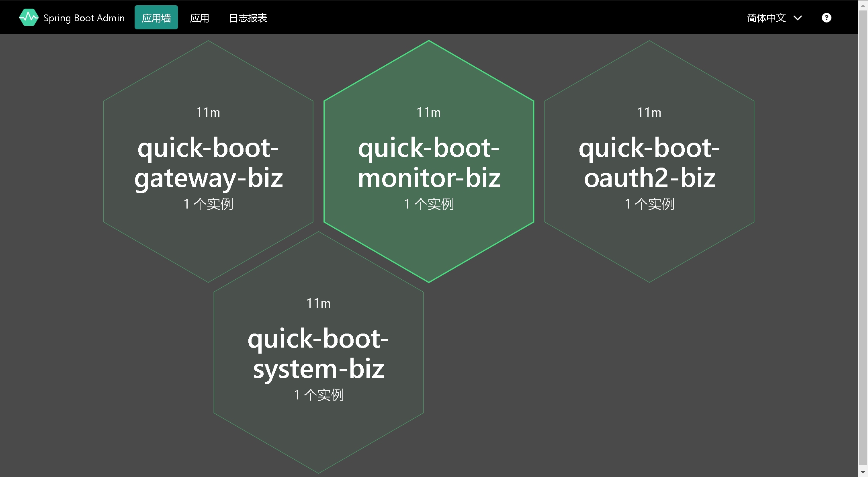Select the quick-boot-system-biz hexagon
Screen dimensions: 868x477
318,353
